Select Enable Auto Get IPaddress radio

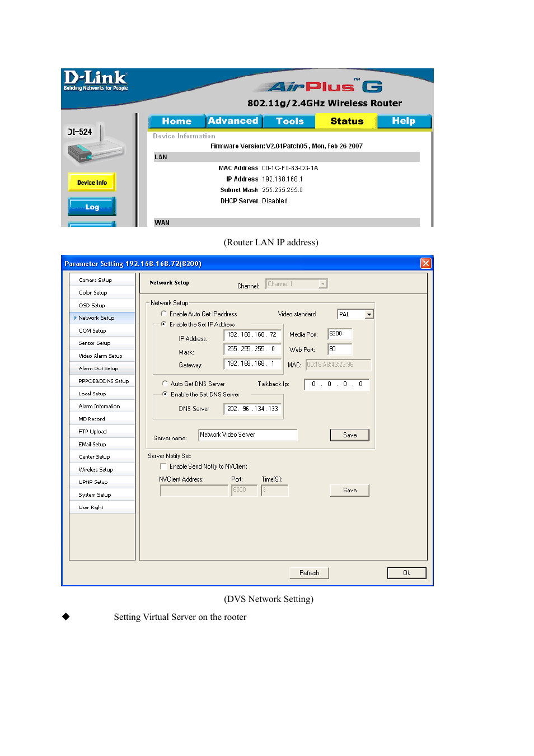(163, 314)
